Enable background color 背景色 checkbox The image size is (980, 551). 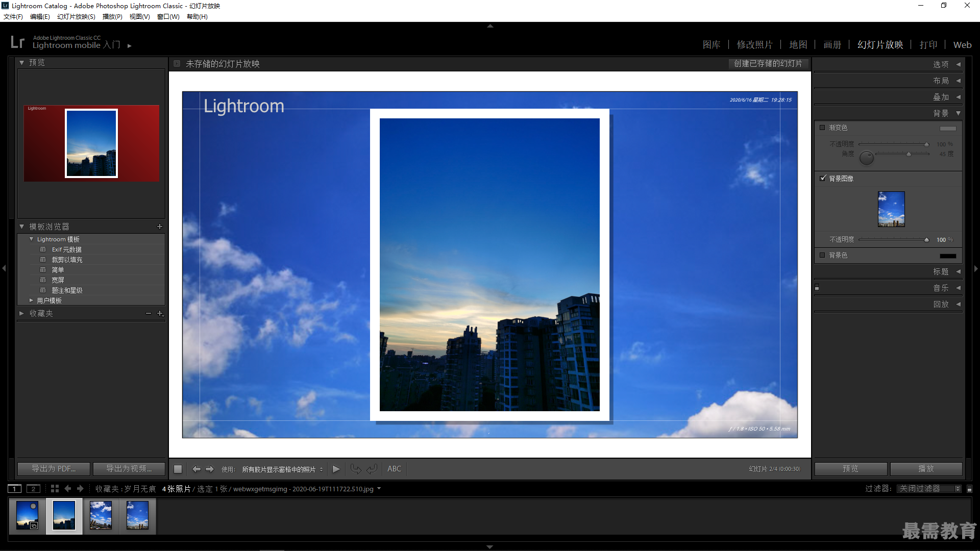click(x=822, y=255)
